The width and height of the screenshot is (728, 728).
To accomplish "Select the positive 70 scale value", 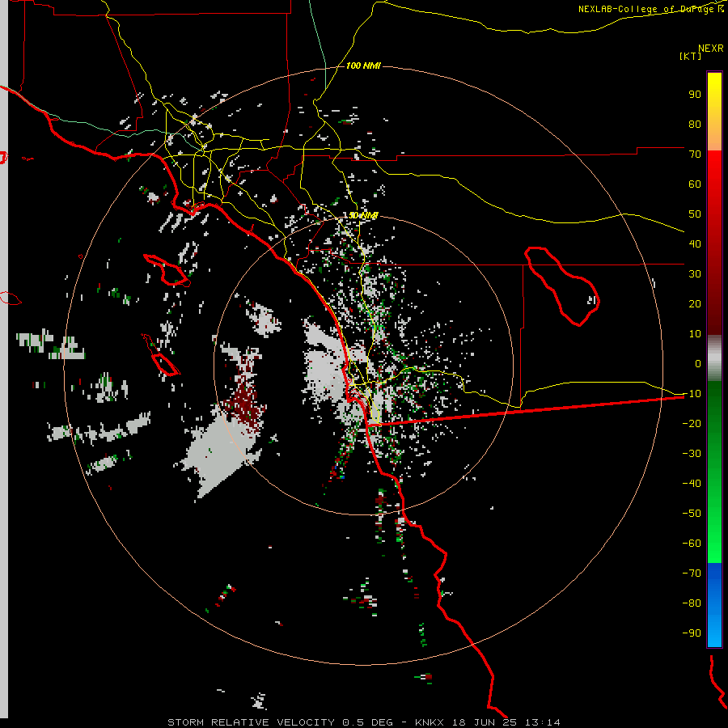I will [695, 154].
